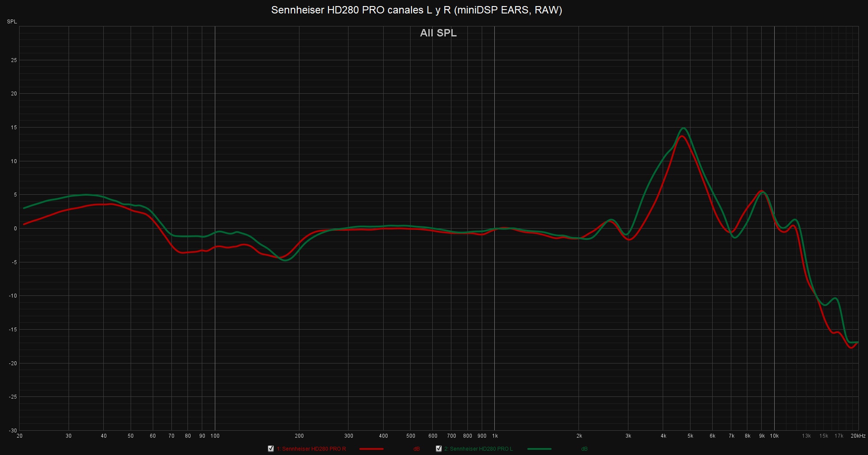Click the 0 dB label on SPL axis
Image resolution: width=868 pixels, height=455 pixels.
[15, 229]
